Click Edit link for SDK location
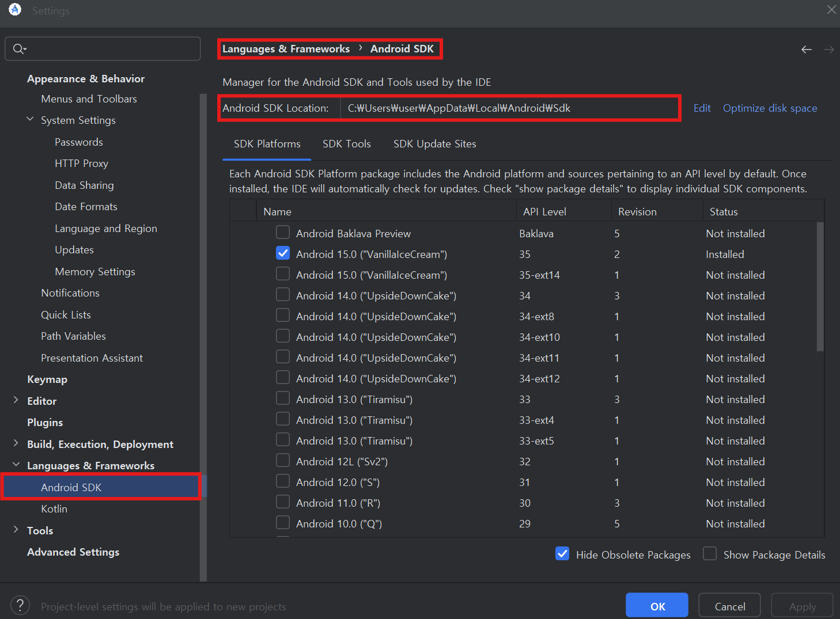The image size is (840, 619). click(x=702, y=108)
